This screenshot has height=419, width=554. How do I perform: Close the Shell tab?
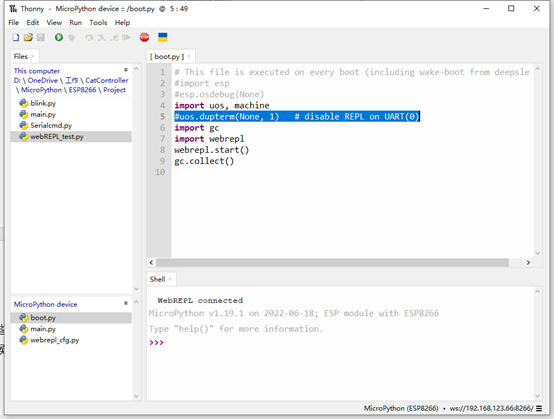170,279
